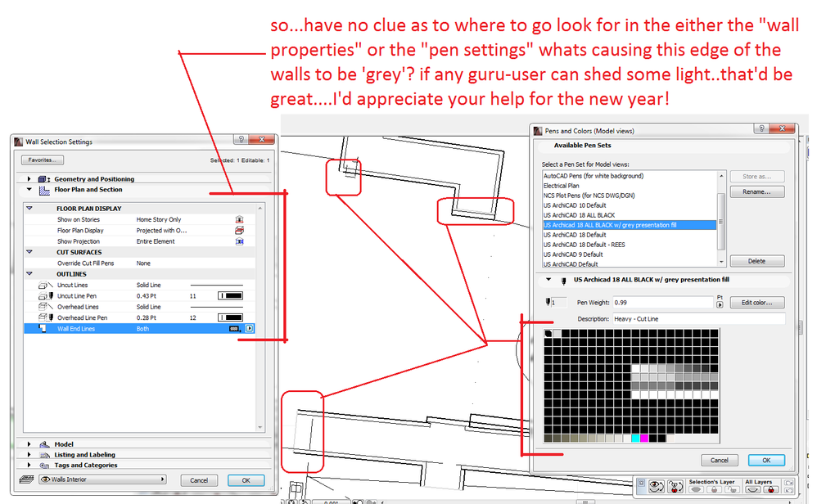Image resolution: width=817 pixels, height=504 pixels.
Task: Collapse the OUTLINES group
Action: pyautogui.click(x=29, y=274)
